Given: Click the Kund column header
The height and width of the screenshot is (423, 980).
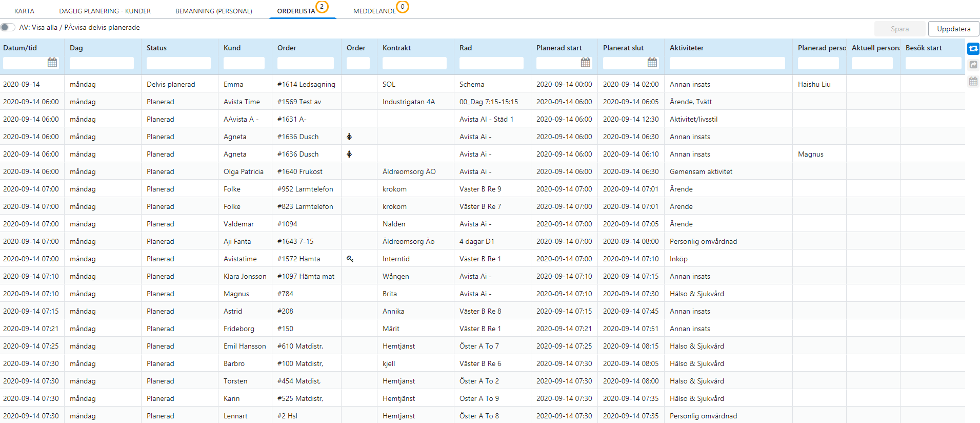Looking at the screenshot, I should click(x=232, y=48).
